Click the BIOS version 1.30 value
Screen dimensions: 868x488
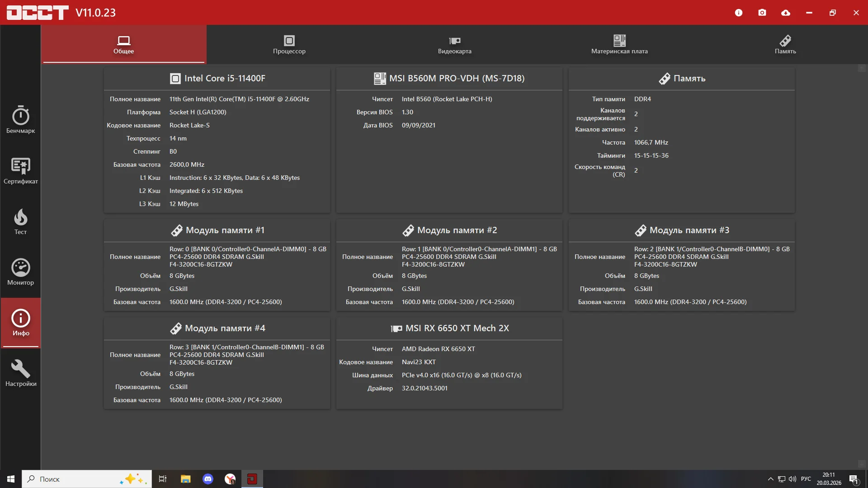click(x=407, y=112)
